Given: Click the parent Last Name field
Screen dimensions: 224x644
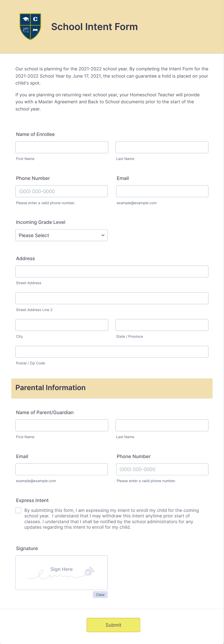Looking at the screenshot, I should [162, 425].
